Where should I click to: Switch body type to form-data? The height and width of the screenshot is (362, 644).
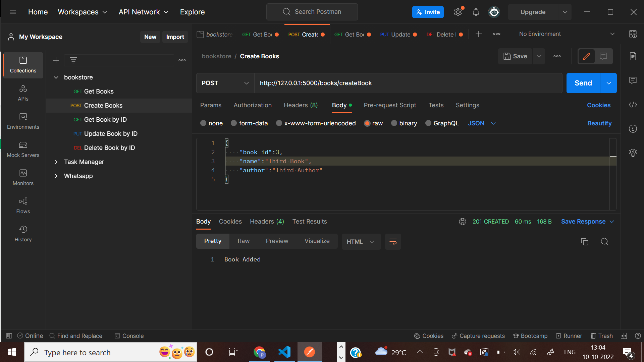click(249, 123)
